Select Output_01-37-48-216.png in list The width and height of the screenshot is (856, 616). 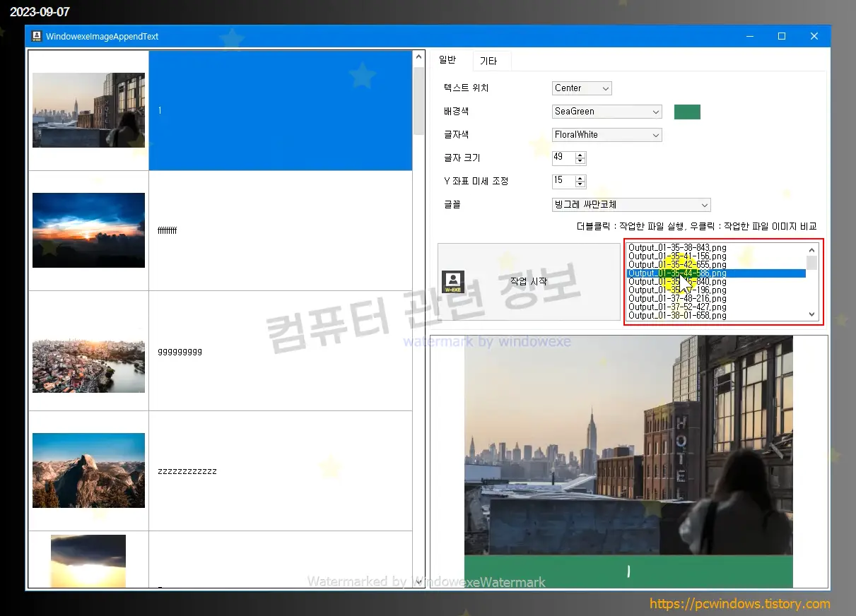pyautogui.click(x=716, y=299)
